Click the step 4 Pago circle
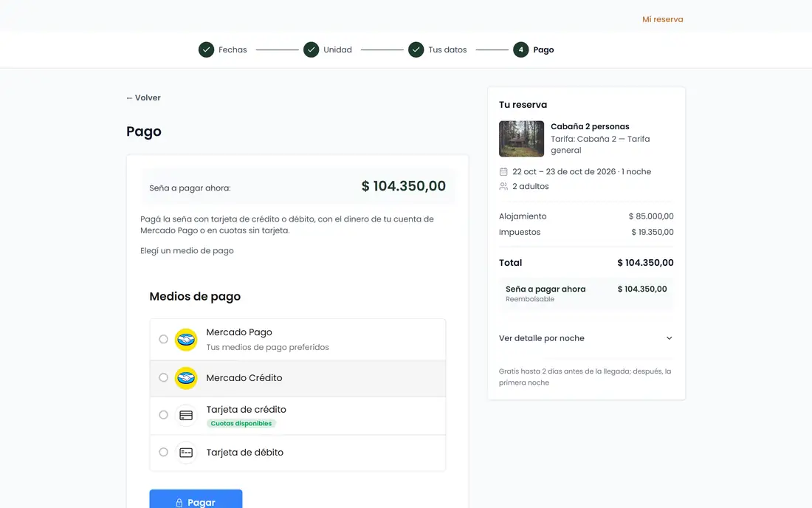 [x=521, y=49]
